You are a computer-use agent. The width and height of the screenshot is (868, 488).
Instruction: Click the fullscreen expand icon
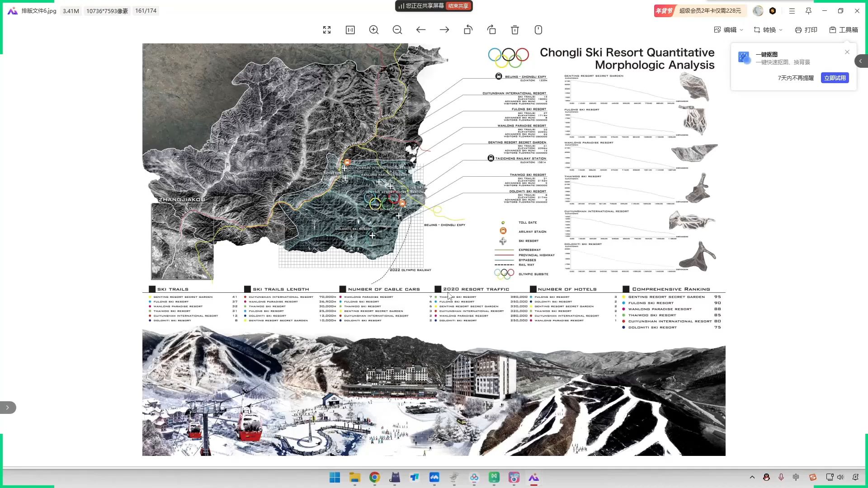pos(327,30)
